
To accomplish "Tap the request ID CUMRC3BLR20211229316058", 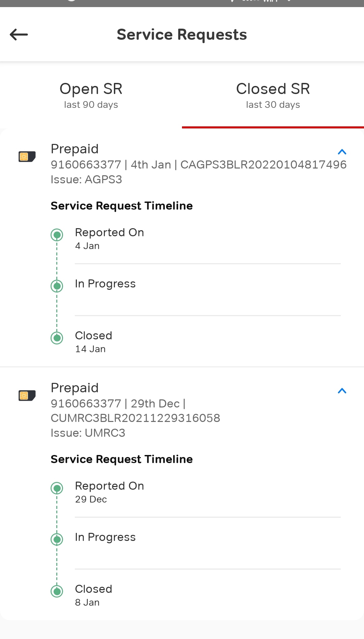I will click(135, 418).
